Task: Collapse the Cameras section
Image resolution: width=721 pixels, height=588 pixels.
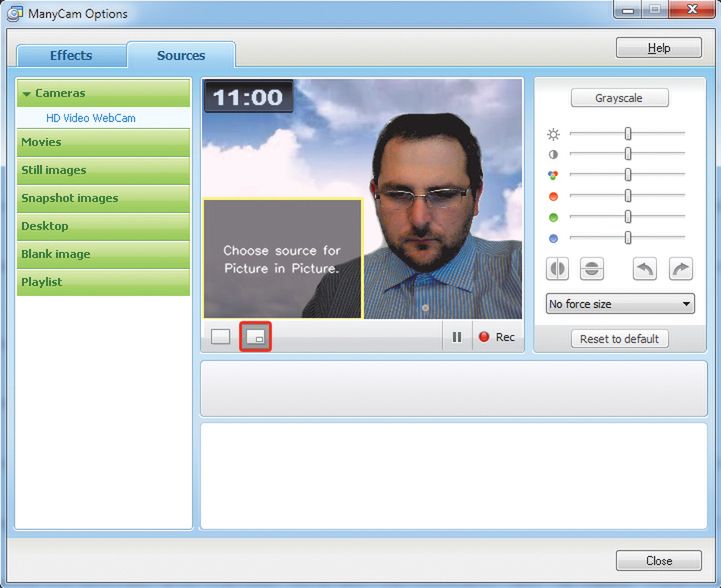Action: pyautogui.click(x=103, y=93)
